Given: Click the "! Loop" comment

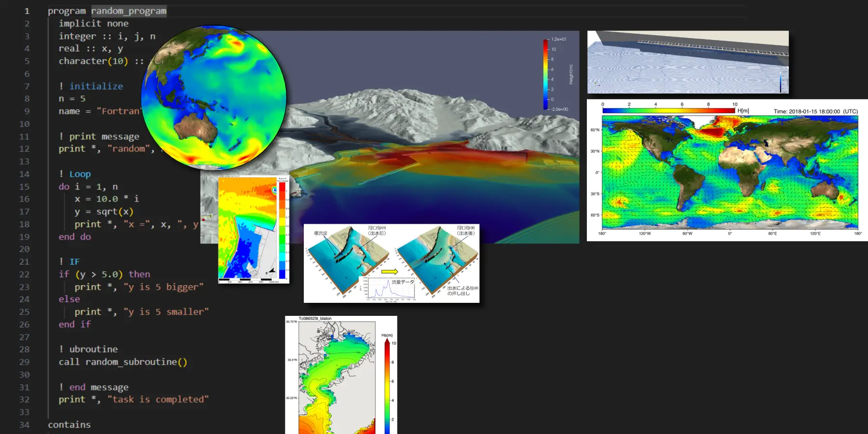Looking at the screenshot, I should (x=75, y=174).
